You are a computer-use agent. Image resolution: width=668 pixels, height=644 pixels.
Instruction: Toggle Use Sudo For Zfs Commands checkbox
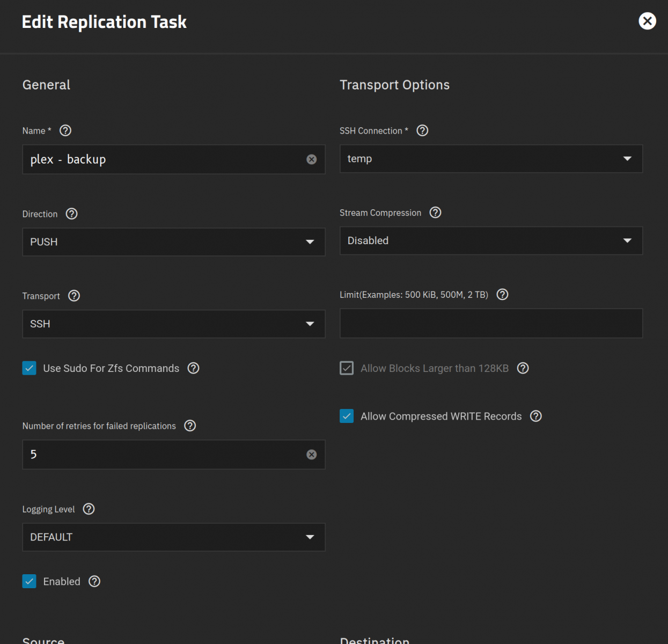(x=30, y=368)
